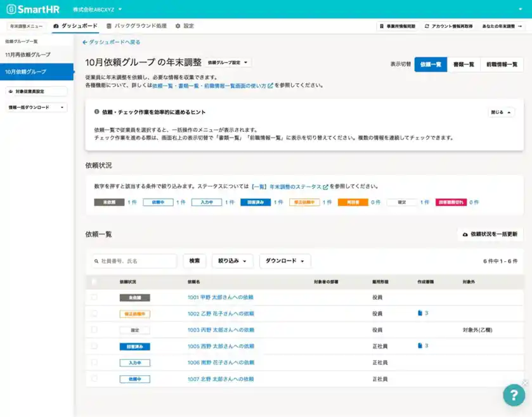Click the 社員番号、氏名 search field

point(133,261)
